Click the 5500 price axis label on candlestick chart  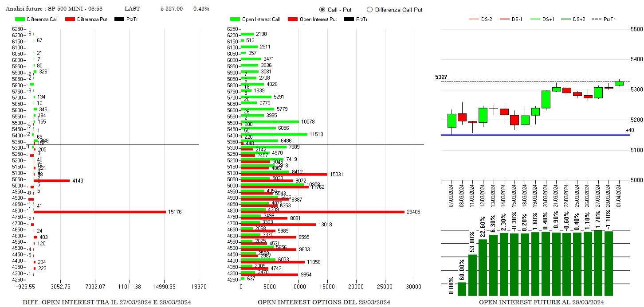coord(637,29)
